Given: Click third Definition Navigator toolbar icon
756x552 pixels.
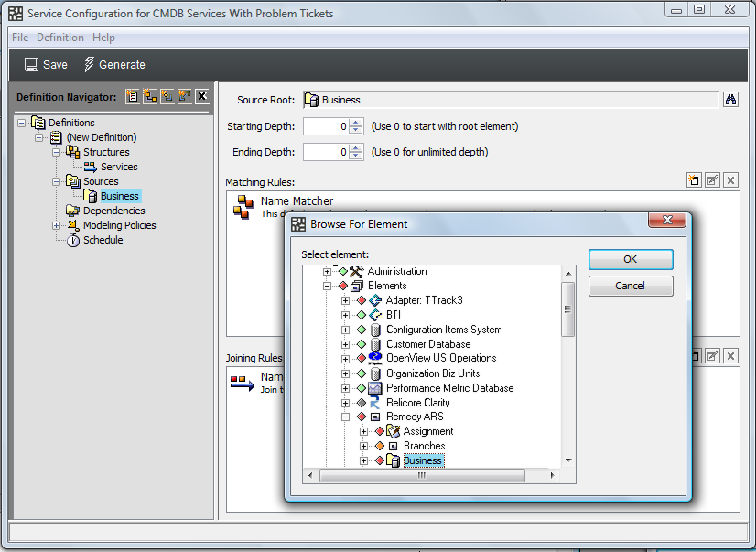Looking at the screenshot, I should pyautogui.click(x=167, y=96).
